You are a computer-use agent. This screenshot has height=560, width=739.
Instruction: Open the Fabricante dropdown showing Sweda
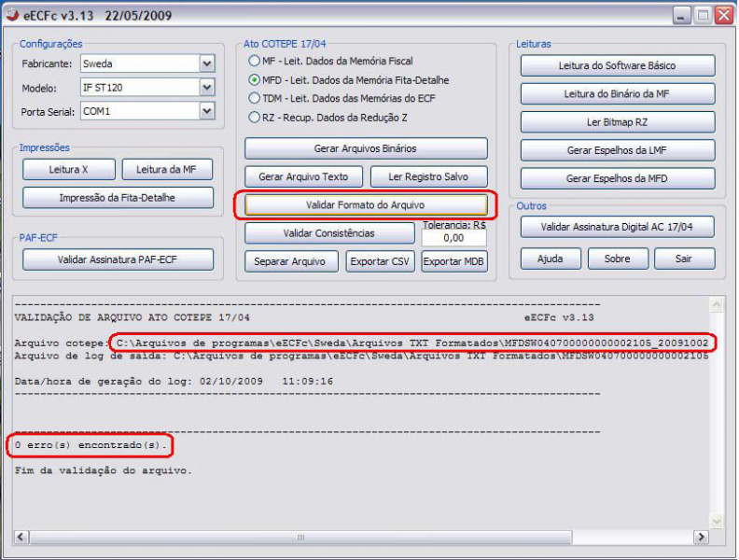[x=206, y=64]
